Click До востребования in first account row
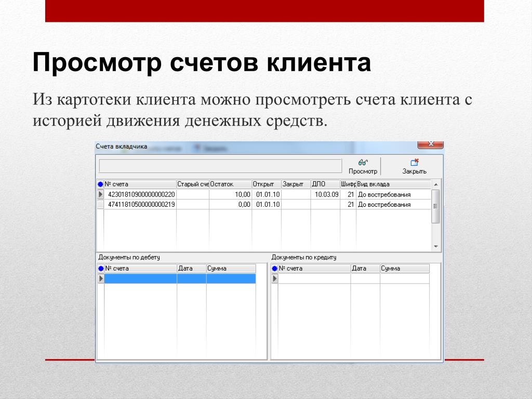This screenshot has height=399, width=532. 384,195
